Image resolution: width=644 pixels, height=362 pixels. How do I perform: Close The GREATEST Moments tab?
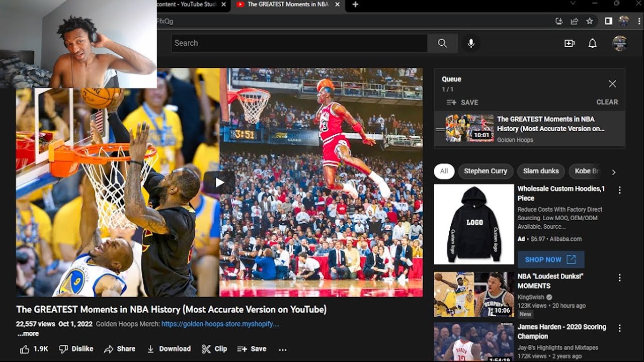click(337, 5)
